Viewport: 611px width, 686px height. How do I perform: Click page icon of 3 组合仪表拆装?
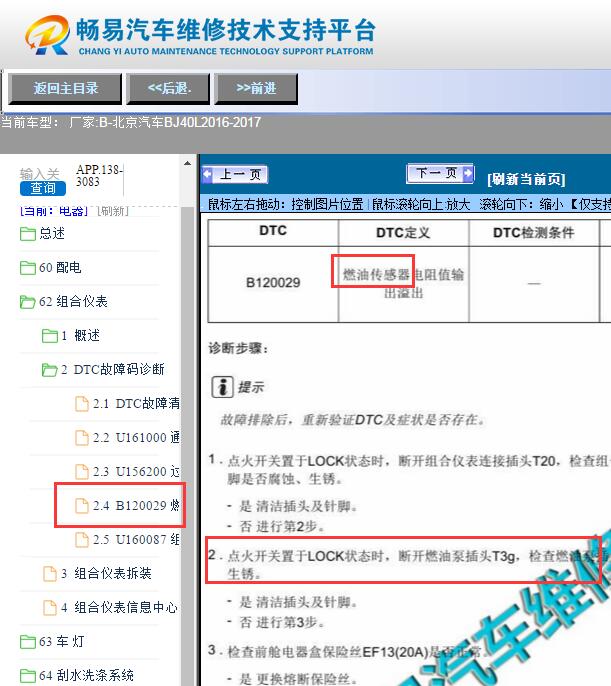[x=50, y=574]
